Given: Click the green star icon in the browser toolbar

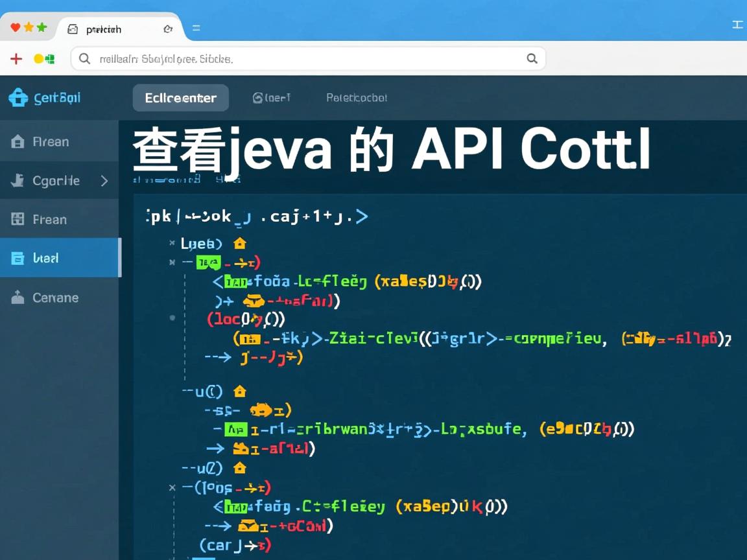Looking at the screenshot, I should tap(41, 27).
